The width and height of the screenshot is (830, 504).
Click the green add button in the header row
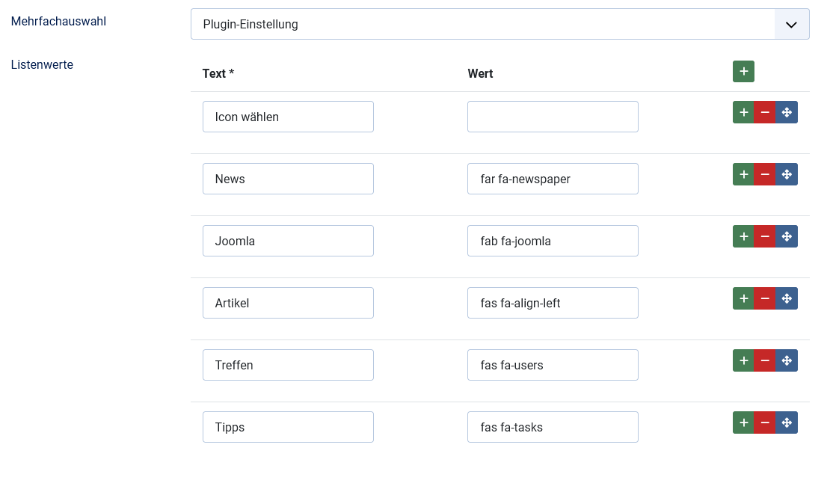tap(743, 72)
